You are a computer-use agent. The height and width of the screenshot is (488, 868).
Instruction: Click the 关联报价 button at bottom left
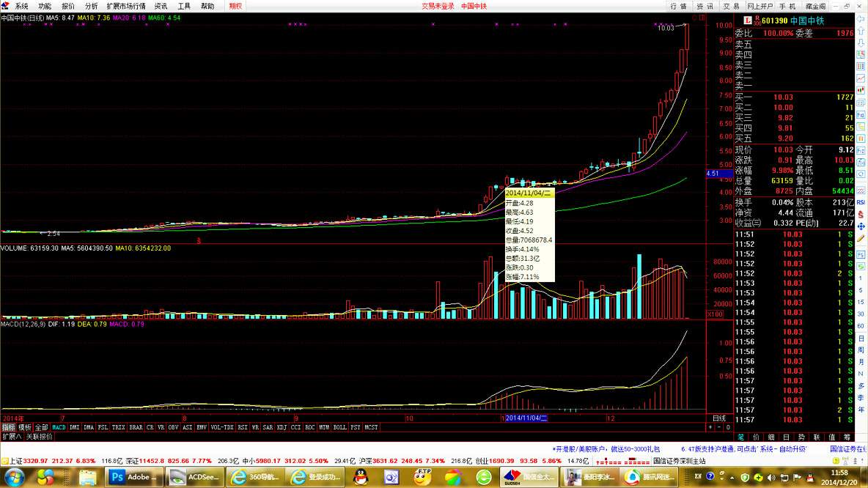[x=40, y=437]
